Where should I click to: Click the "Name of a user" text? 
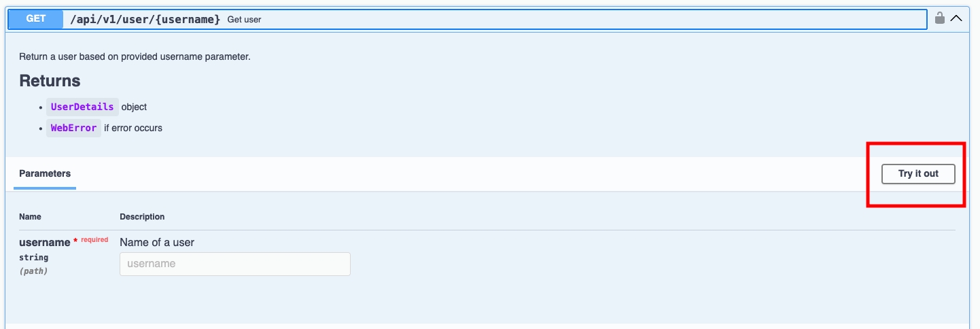click(157, 243)
